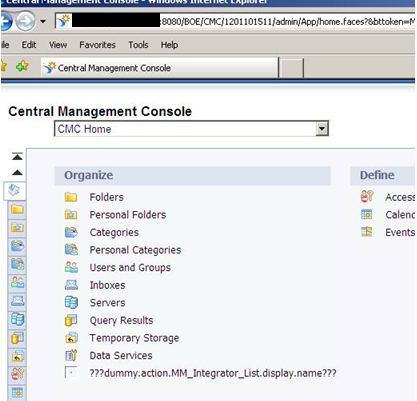Click the browser Forward arrow button

click(26, 22)
